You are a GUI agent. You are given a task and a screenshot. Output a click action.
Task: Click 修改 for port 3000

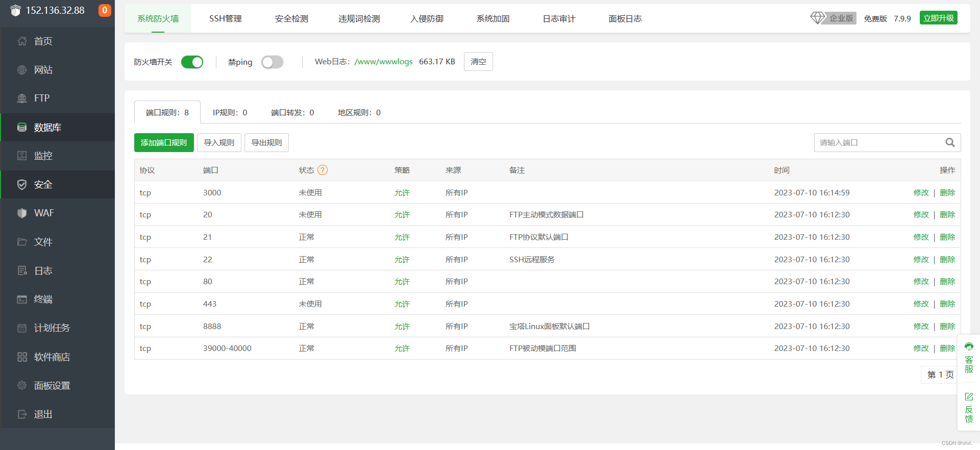tap(921, 193)
